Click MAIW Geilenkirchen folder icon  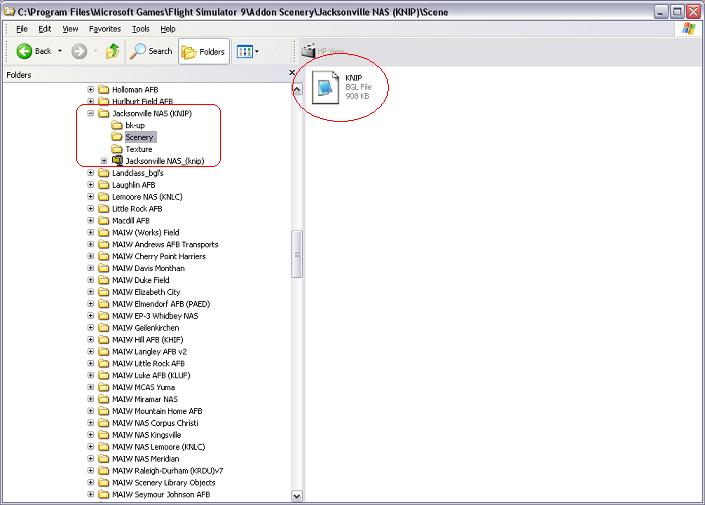(x=104, y=328)
